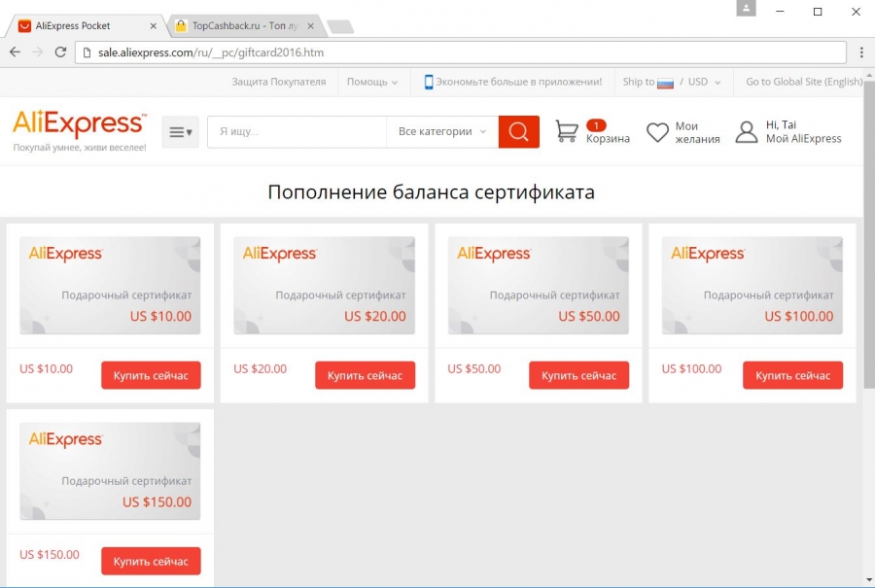The height and width of the screenshot is (588, 875).
Task: Switch to the AliExpress Pocket tab
Action: [x=87, y=25]
